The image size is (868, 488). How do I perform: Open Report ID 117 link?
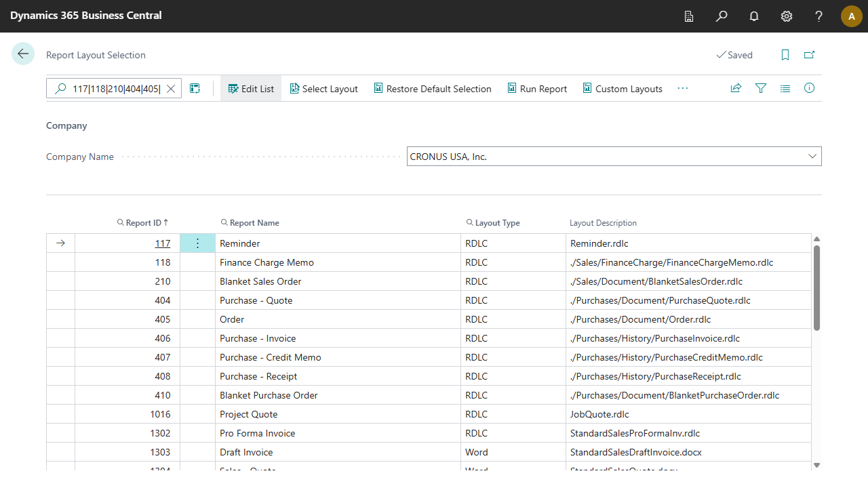[163, 243]
